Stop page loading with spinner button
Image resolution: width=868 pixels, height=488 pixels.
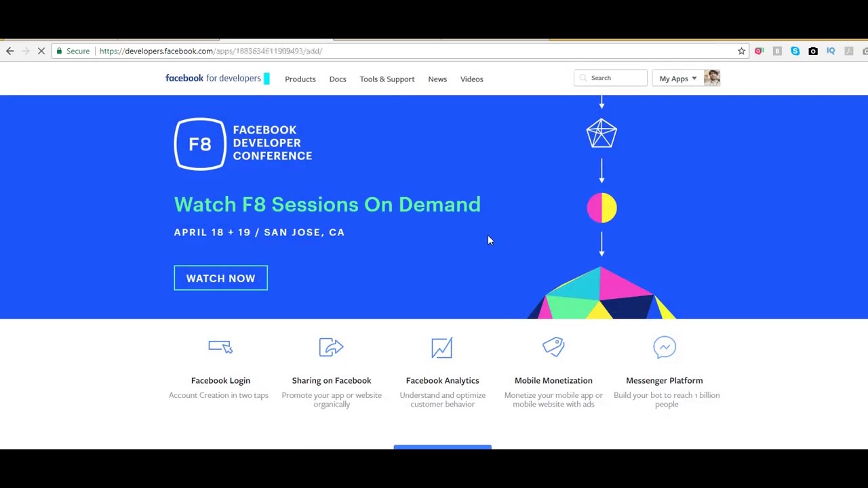(x=41, y=51)
